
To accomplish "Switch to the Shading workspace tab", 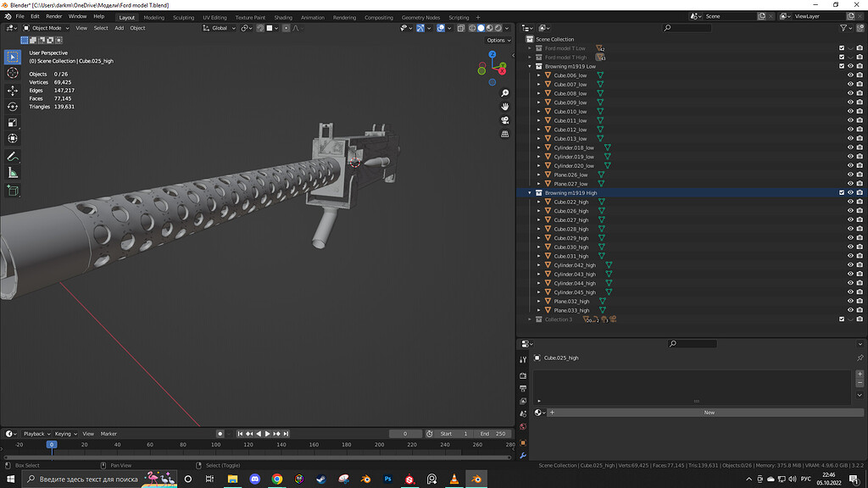I will click(x=283, y=17).
